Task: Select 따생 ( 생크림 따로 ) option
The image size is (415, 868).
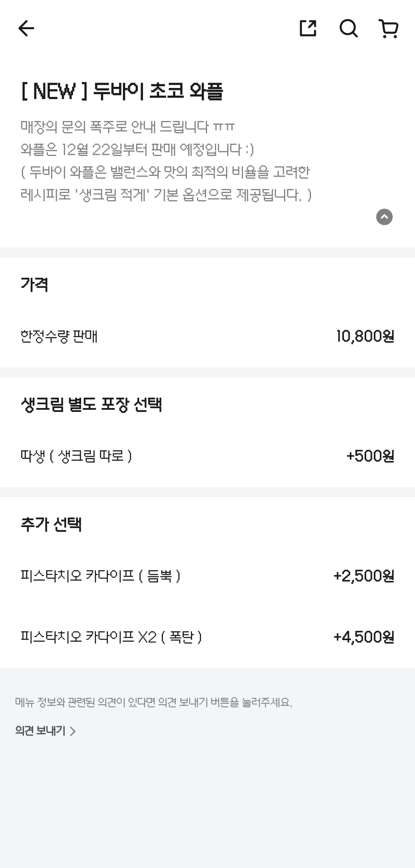Action: coord(76,456)
